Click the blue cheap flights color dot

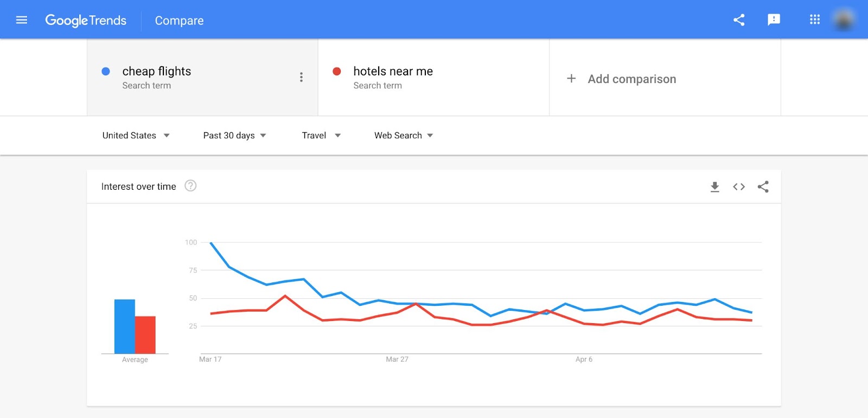pos(106,72)
